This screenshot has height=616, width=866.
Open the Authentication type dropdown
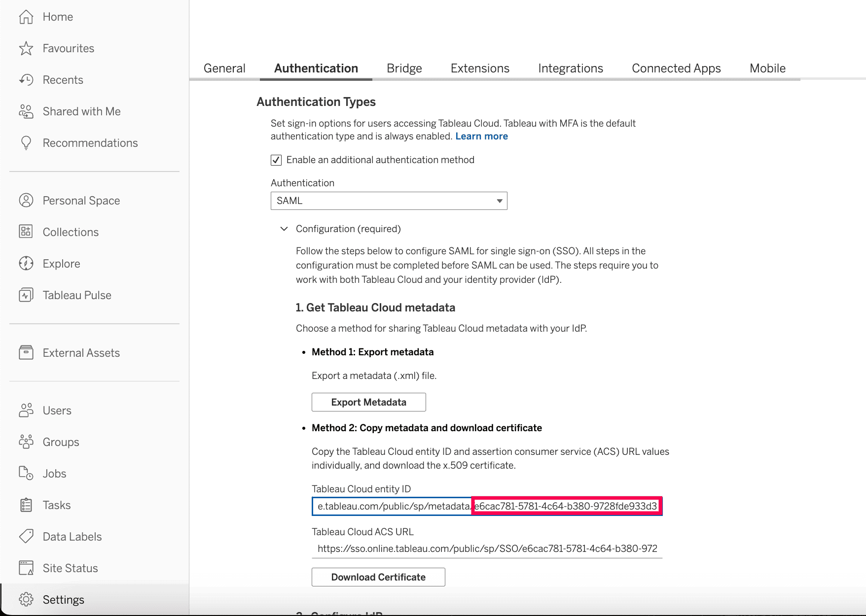tap(498, 201)
